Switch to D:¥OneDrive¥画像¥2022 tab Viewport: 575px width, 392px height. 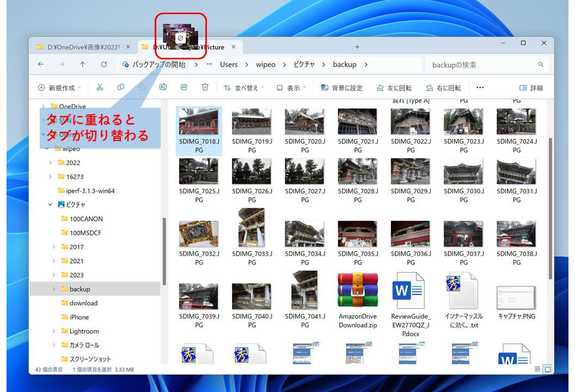click(83, 47)
